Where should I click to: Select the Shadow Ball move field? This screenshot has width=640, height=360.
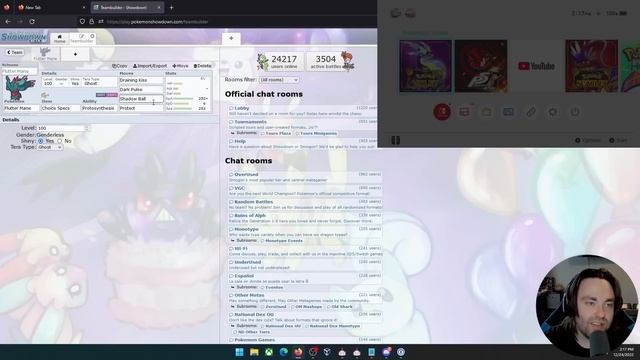141,99
